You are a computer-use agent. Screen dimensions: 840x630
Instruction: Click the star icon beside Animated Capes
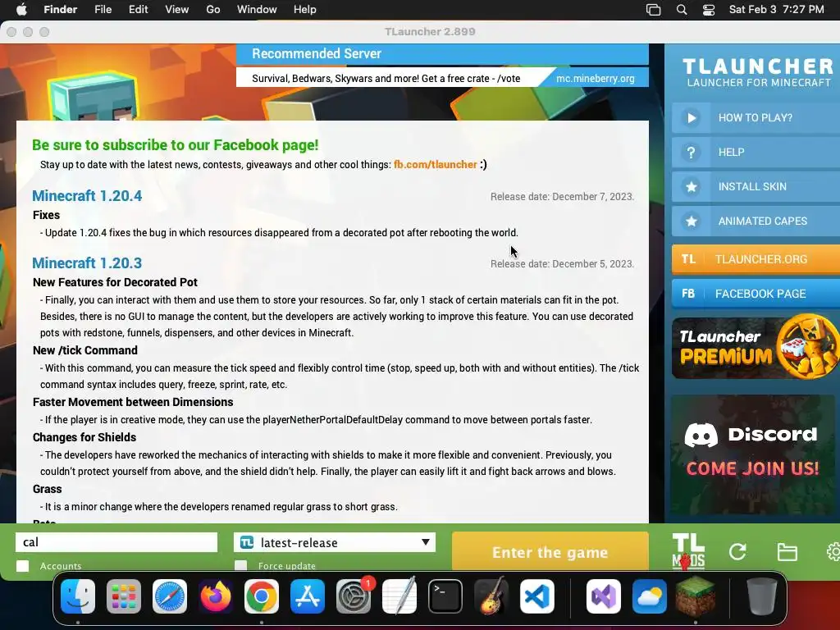pyautogui.click(x=691, y=221)
